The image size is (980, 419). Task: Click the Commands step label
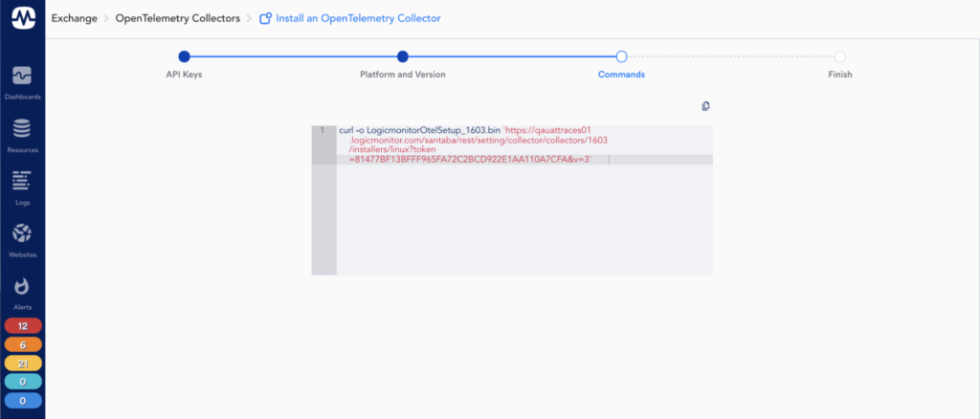(621, 75)
